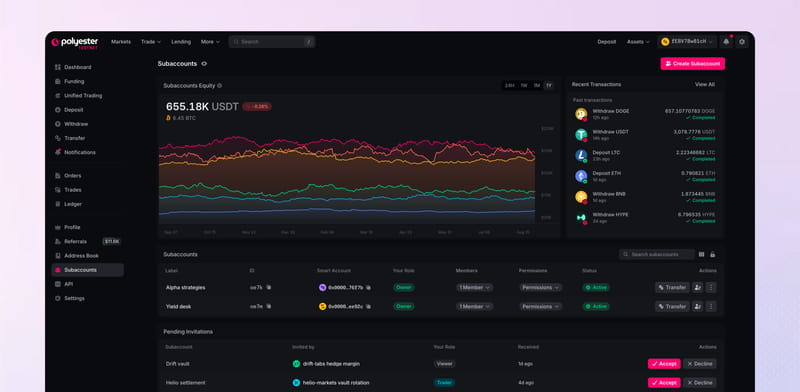Viewport: 800px width, 392px height.
Task: Select the 1Y chart range
Action: [549, 86]
